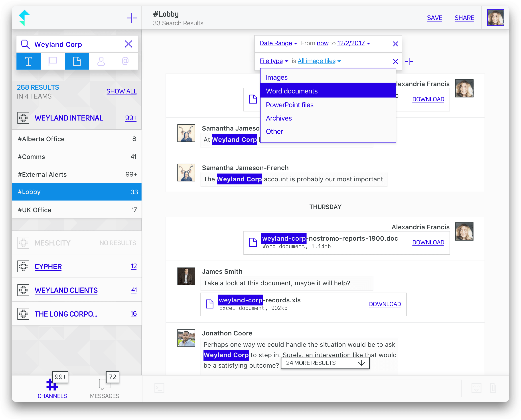
Task: Click the Weyland Internal team icon
Action: coord(23,118)
